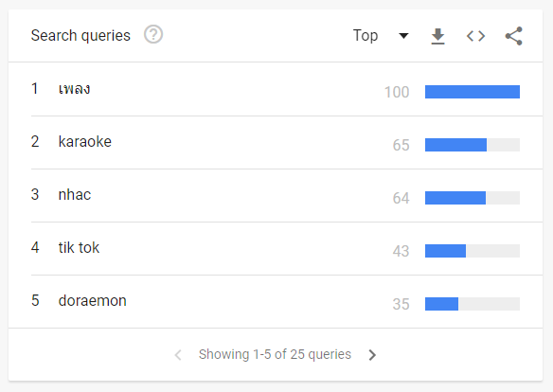Go to previous page of queries
Screen dimensions: 553x392
tap(178, 355)
